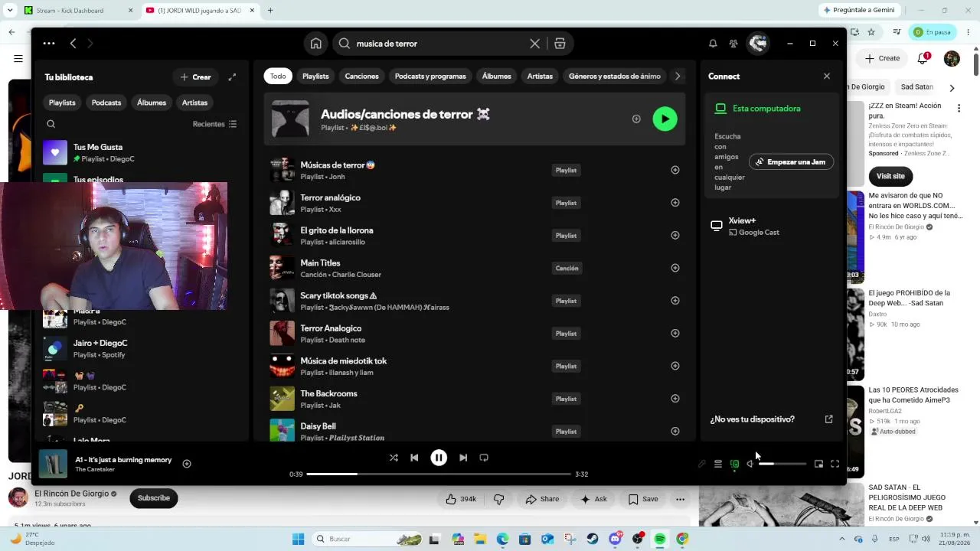Add Terror Analogico by Death note
This screenshot has width=980, height=551.
coord(675,333)
